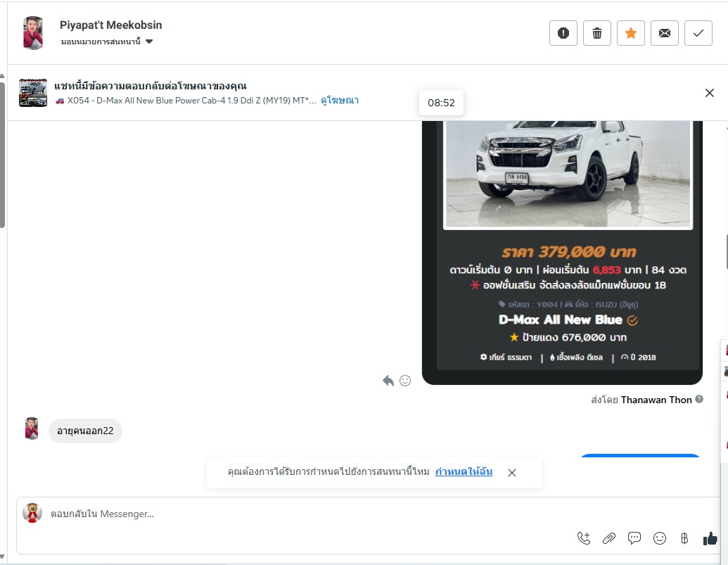Open the Baht payment request icon
This screenshot has width=728, height=565.
click(684, 538)
